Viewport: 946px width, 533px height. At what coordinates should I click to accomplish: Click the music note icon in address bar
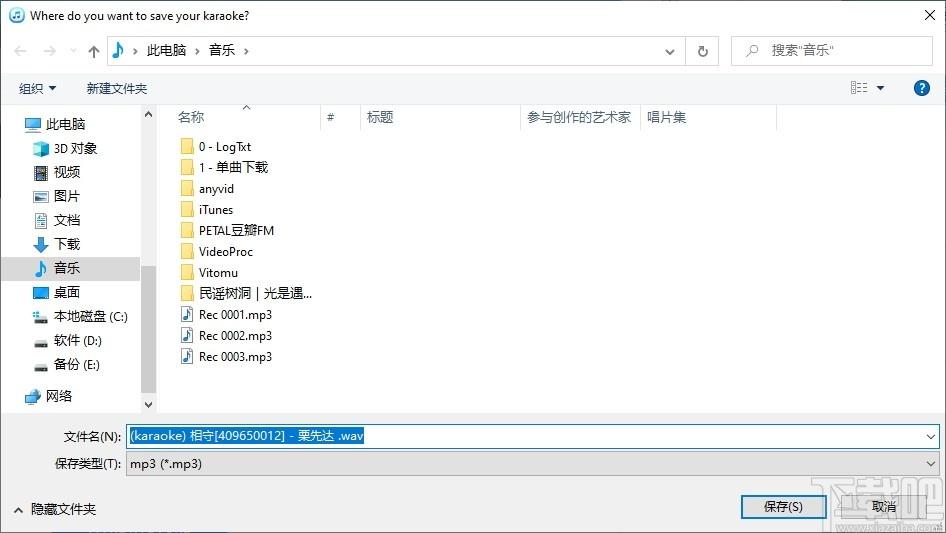tap(118, 50)
